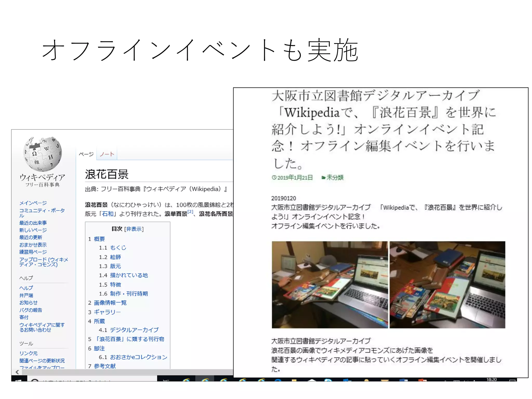Open お知らせ sidebar link
The width and height of the screenshot is (532, 399).
29,302
